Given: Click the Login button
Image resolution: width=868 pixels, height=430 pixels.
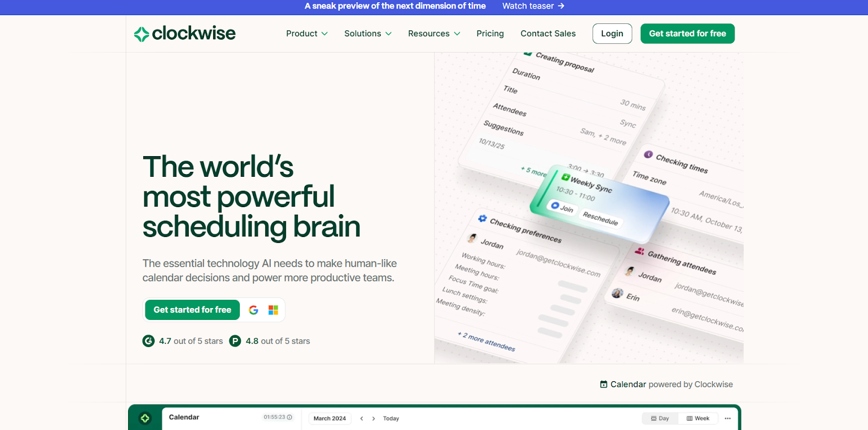Looking at the screenshot, I should (x=612, y=34).
